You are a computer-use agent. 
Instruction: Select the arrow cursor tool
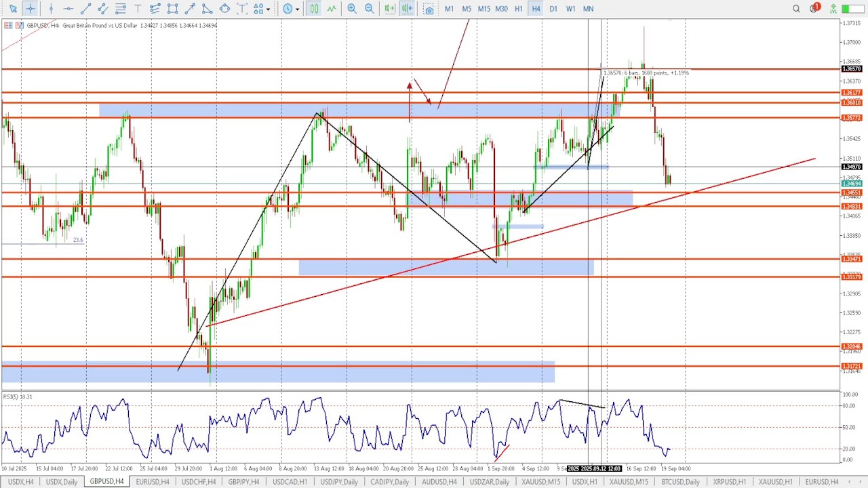click(13, 9)
